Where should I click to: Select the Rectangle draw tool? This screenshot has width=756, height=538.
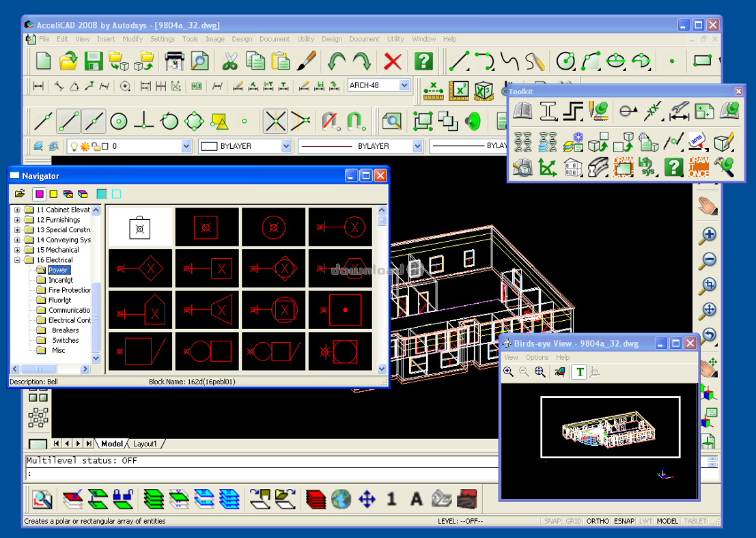(703, 61)
